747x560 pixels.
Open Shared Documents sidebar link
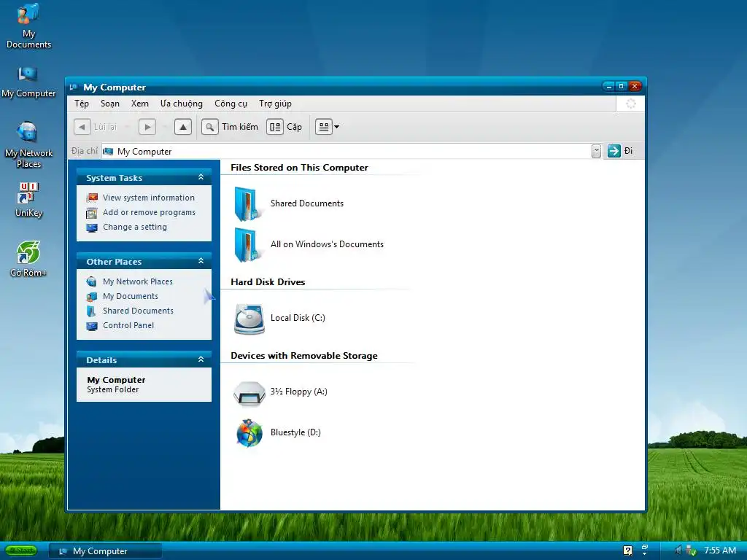138,311
